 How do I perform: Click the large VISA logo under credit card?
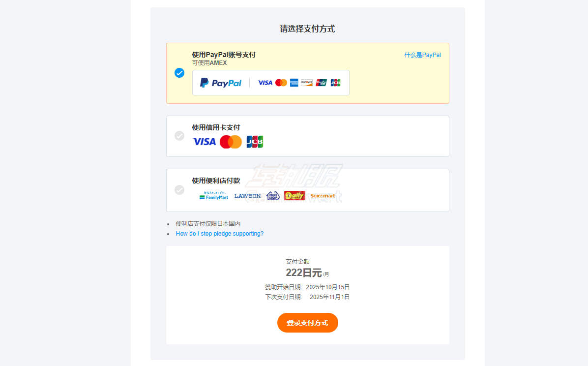(x=205, y=142)
